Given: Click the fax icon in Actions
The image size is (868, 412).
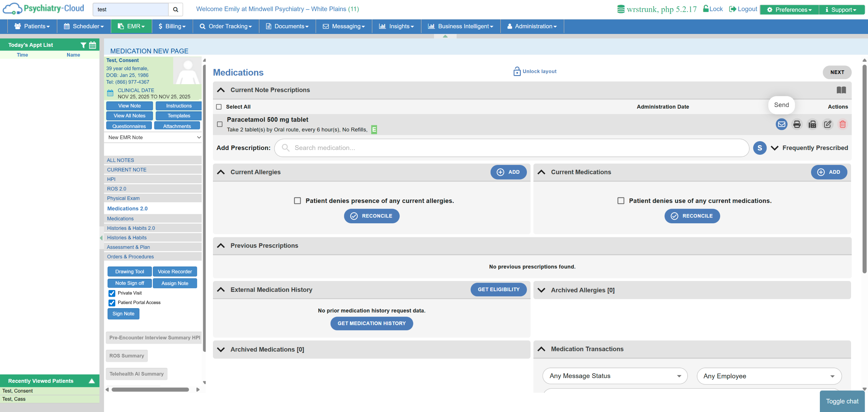Looking at the screenshot, I should [x=812, y=124].
